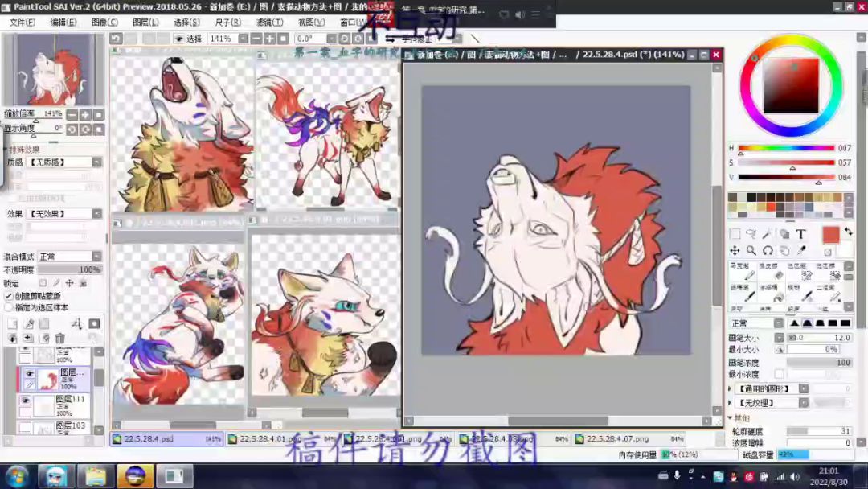The width and height of the screenshot is (868, 489).
Task: Swap foreground and background colors arrow icon
Action: tap(848, 231)
